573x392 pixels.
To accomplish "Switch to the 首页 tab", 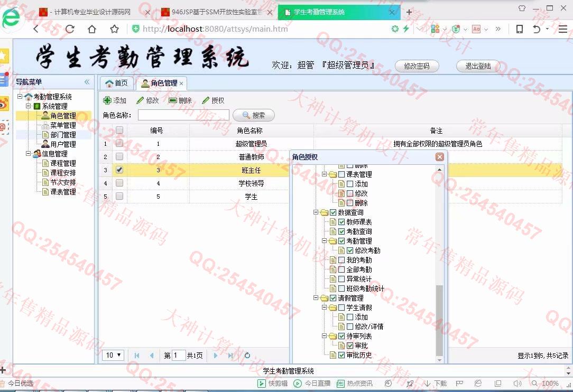I will click(116, 83).
